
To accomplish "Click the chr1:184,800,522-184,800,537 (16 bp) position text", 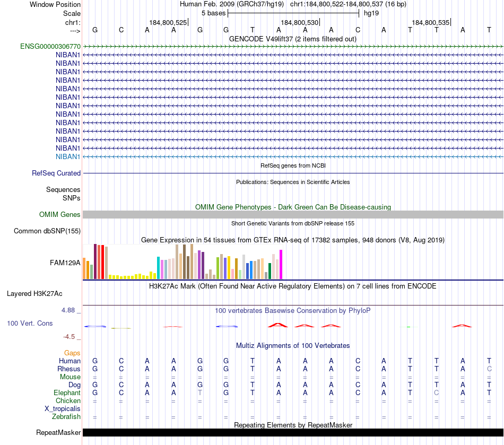I will coord(348,4).
